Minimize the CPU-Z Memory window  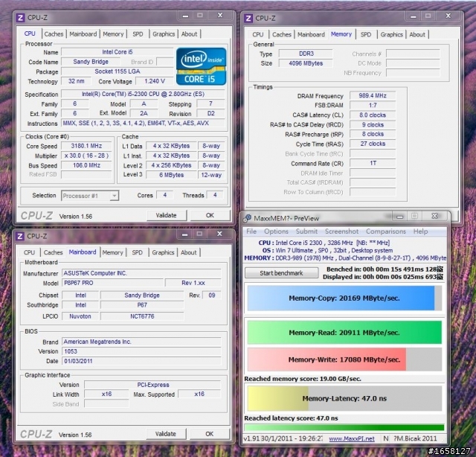pos(414,16)
